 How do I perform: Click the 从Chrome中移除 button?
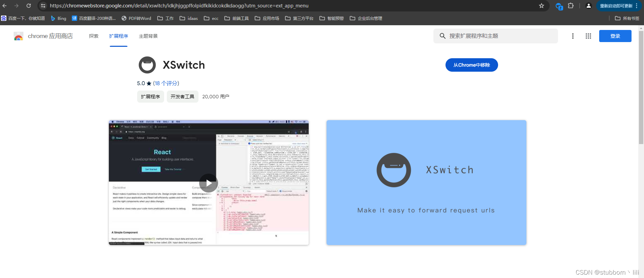pos(472,65)
